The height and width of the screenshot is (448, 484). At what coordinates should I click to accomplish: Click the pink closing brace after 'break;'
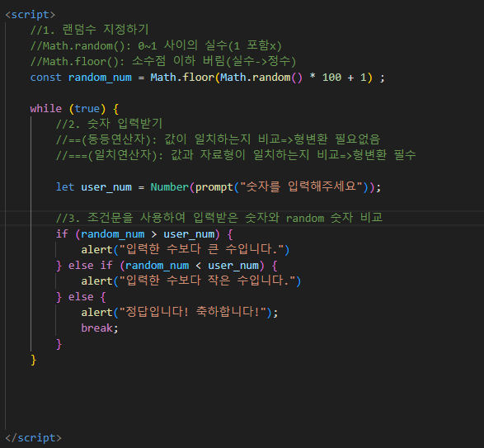59,344
